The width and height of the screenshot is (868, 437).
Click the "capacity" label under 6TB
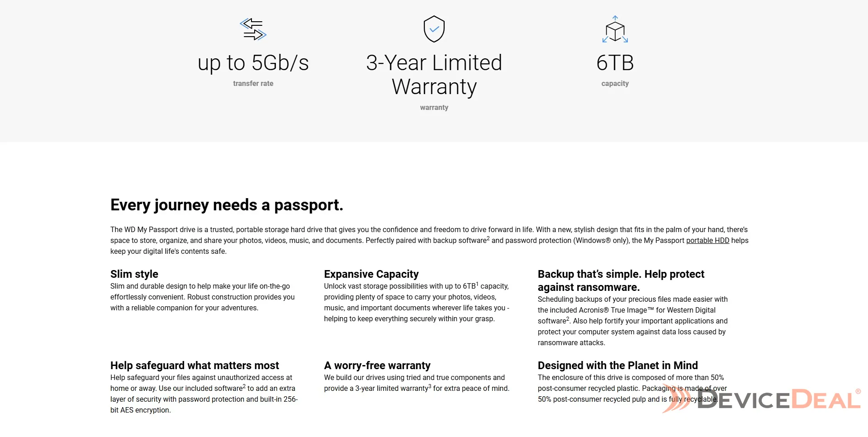coord(615,84)
